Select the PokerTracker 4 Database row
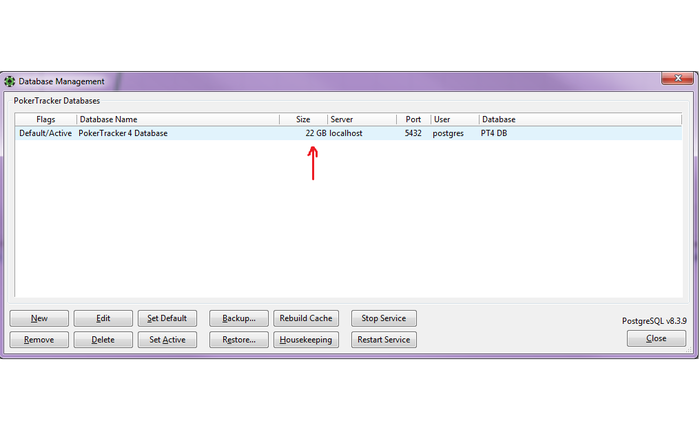Image resolution: width=700 pixels, height=435 pixels. click(348, 133)
